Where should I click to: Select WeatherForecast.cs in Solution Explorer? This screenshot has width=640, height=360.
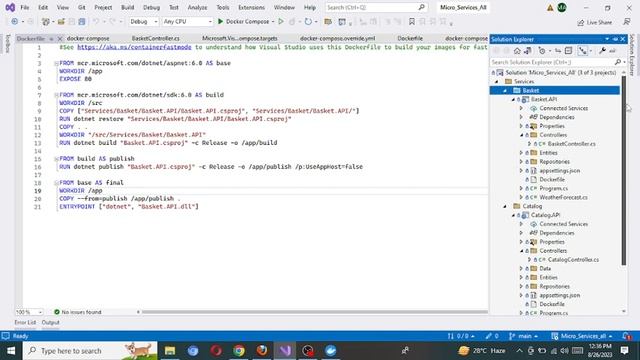(563, 198)
